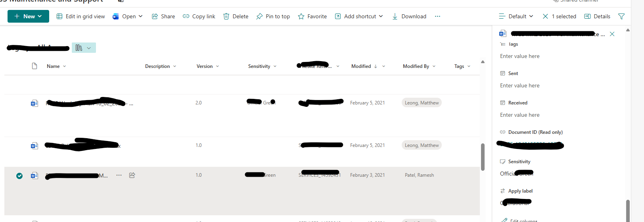This screenshot has width=644, height=222.
Task: Download the selected file
Action: [x=409, y=16]
